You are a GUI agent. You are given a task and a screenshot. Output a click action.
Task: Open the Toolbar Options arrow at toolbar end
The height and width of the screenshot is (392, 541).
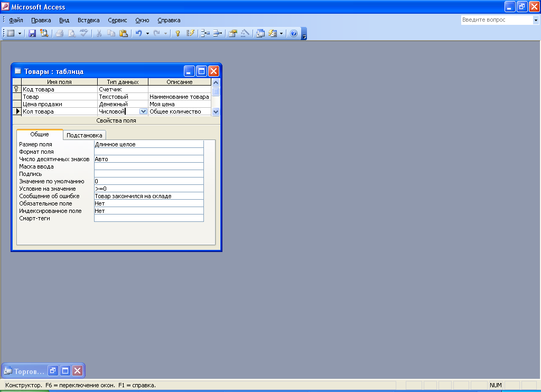pyautogui.click(x=304, y=33)
